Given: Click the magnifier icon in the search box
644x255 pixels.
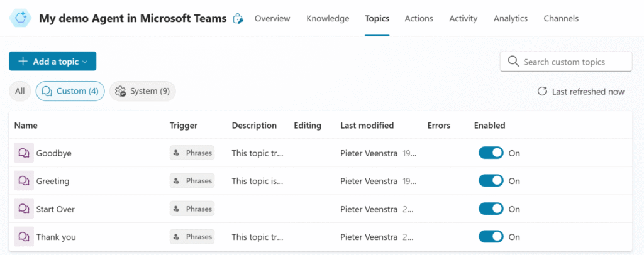Looking at the screenshot, I should [x=513, y=62].
